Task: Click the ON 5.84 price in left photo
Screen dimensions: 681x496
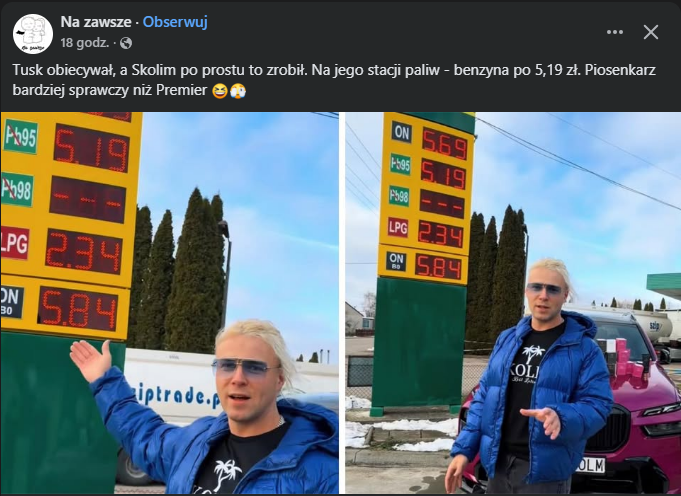Action: (78, 308)
